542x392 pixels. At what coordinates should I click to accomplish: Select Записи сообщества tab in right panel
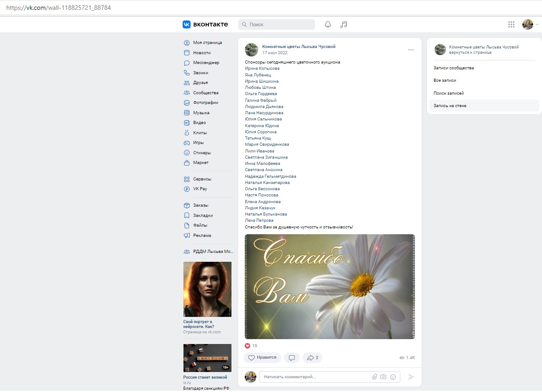tap(454, 68)
